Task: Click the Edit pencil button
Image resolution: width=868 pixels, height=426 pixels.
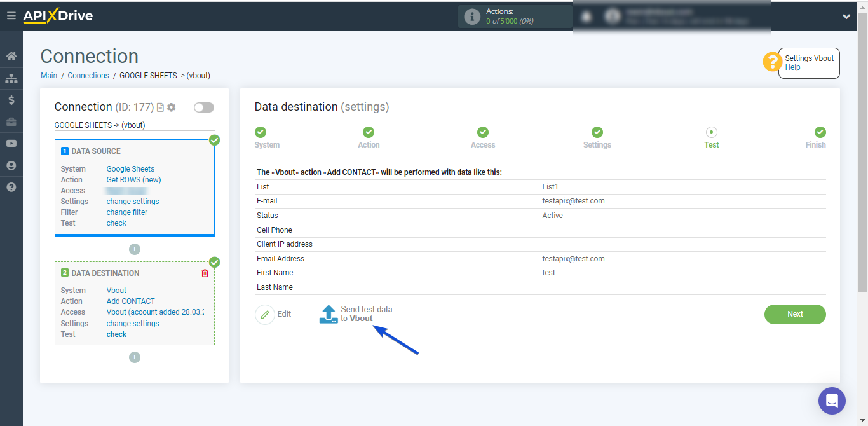Action: [273, 314]
